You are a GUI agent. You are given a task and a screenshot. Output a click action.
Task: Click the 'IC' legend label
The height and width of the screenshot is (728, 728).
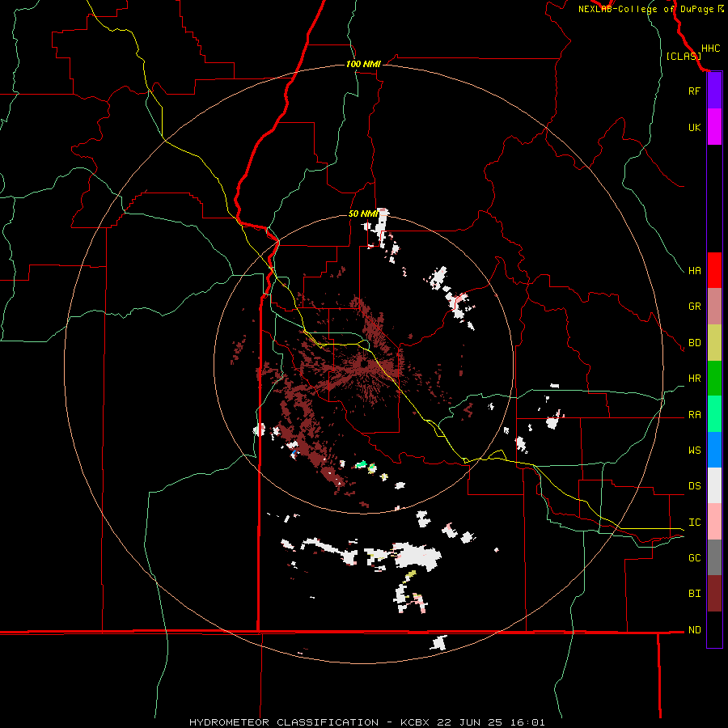[x=694, y=523]
